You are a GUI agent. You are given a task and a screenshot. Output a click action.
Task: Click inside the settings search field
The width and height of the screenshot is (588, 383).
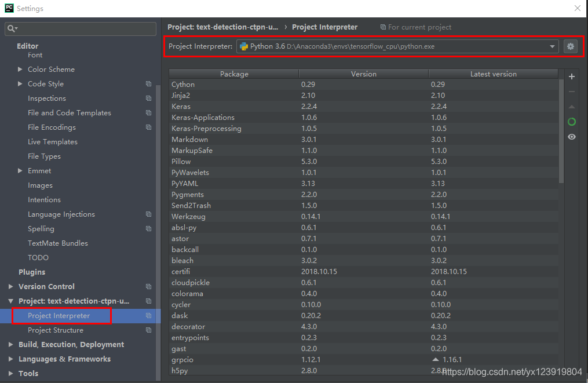[81, 28]
